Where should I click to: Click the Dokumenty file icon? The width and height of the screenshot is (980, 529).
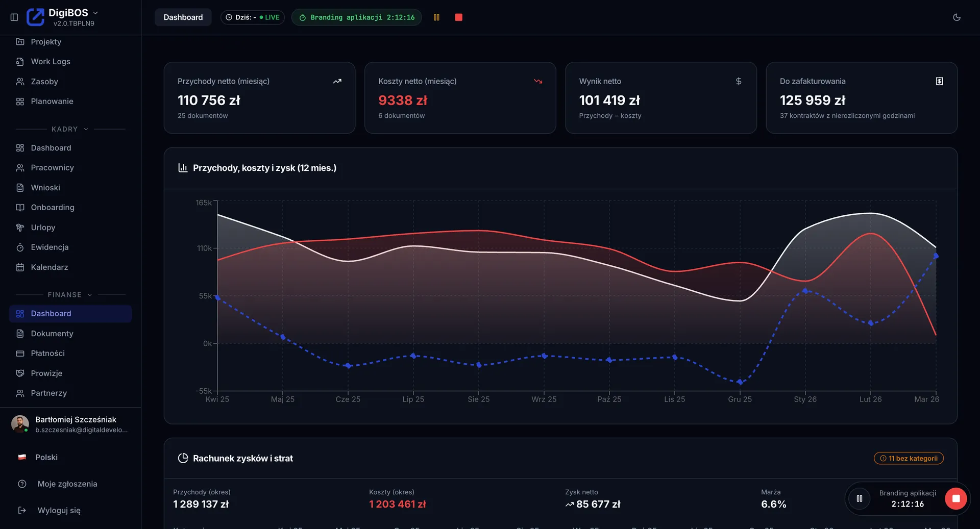tap(20, 334)
